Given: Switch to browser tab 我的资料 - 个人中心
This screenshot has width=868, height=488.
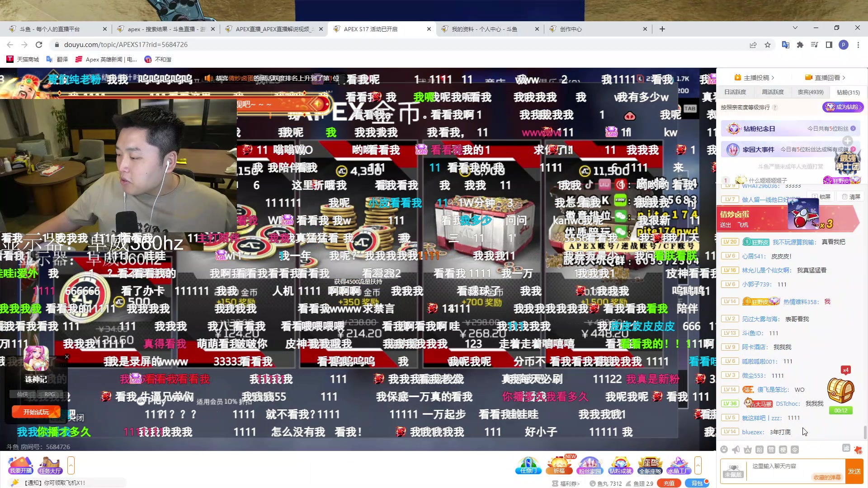Looking at the screenshot, I should [x=490, y=29].
